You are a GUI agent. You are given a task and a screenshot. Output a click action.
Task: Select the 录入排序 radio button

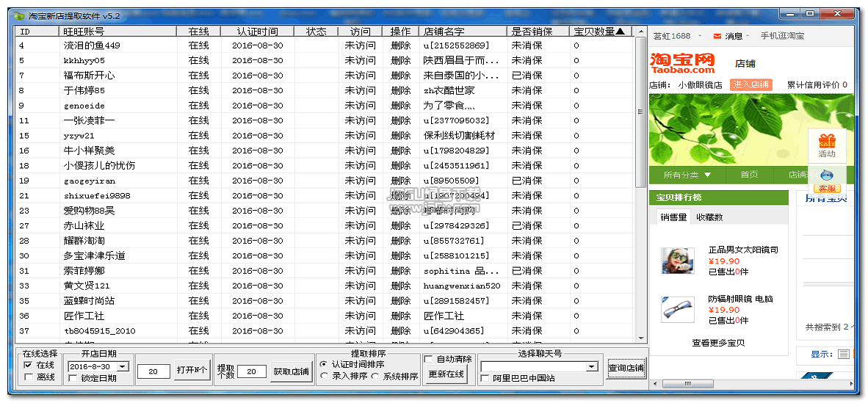(x=323, y=377)
